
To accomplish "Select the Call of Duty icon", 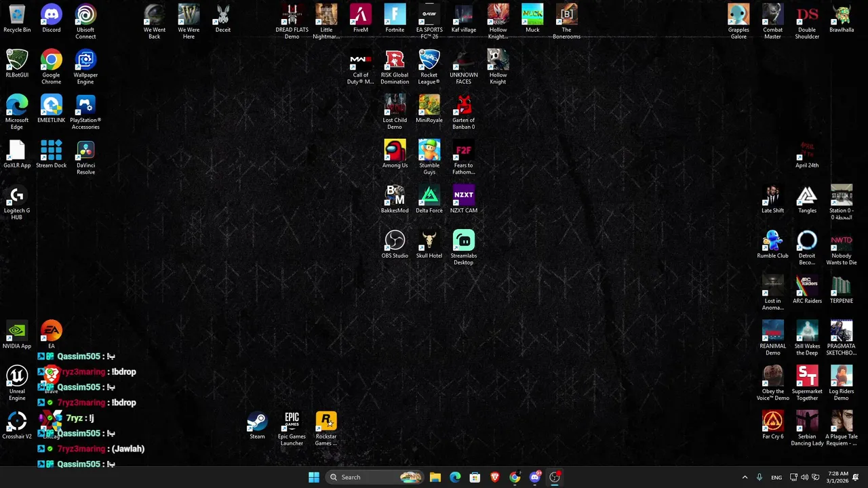I will pyautogui.click(x=360, y=67).
